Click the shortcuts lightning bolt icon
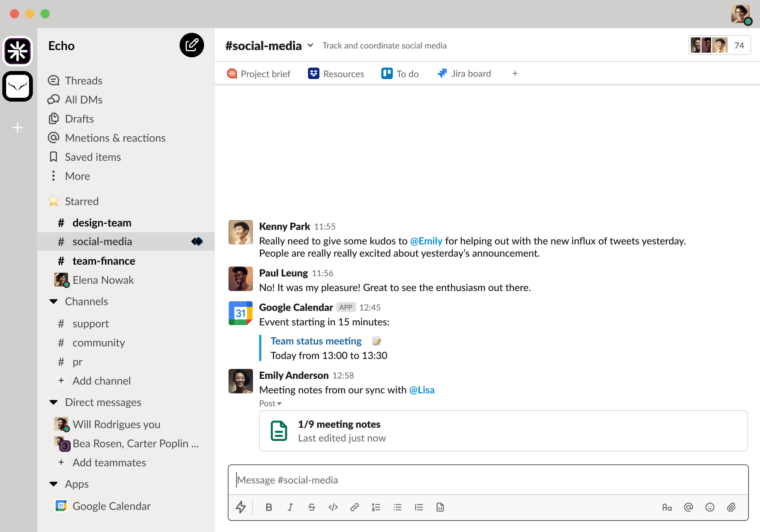760x532 pixels. tap(240, 507)
